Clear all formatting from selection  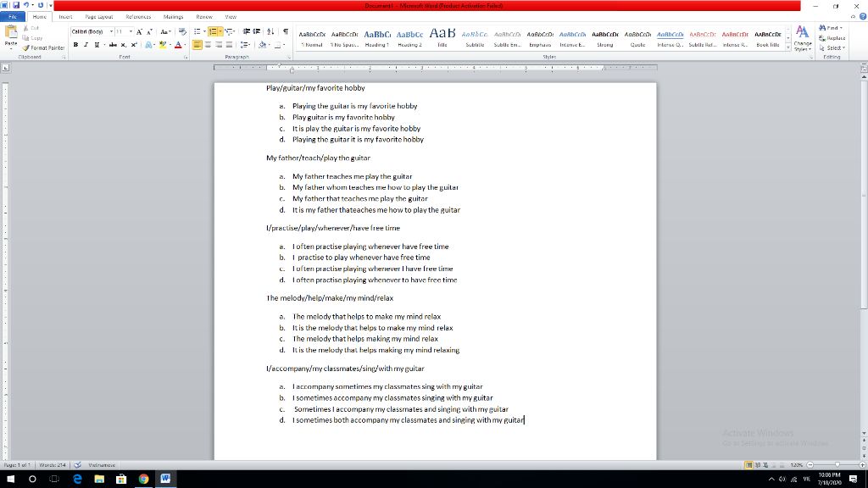pyautogui.click(x=182, y=32)
